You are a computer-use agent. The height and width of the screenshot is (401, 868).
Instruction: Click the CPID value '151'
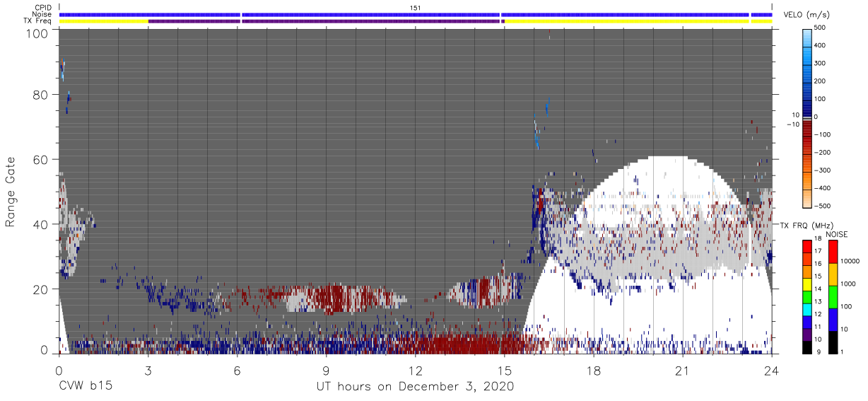tap(415, 8)
